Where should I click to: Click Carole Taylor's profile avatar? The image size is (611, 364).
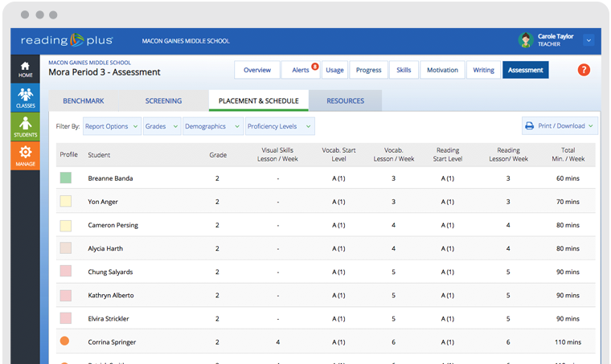pos(526,40)
